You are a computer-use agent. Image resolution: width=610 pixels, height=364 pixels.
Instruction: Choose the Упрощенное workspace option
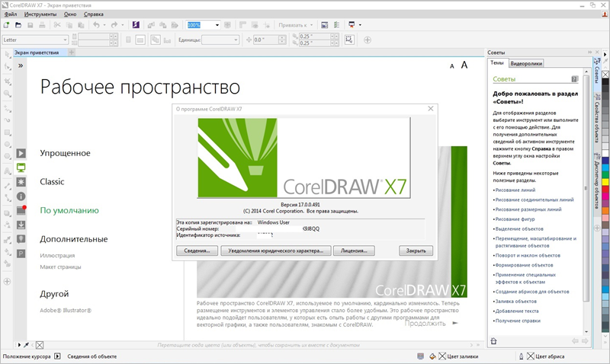[65, 153]
